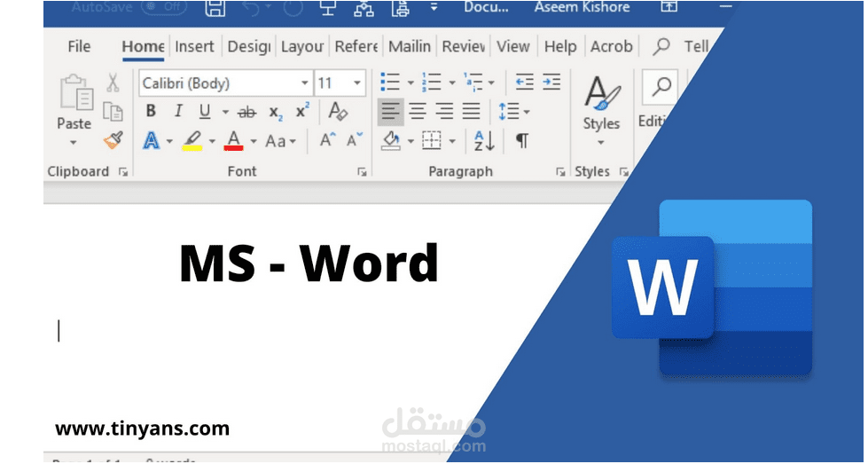Open Paragraph dialog launcher

(x=560, y=172)
